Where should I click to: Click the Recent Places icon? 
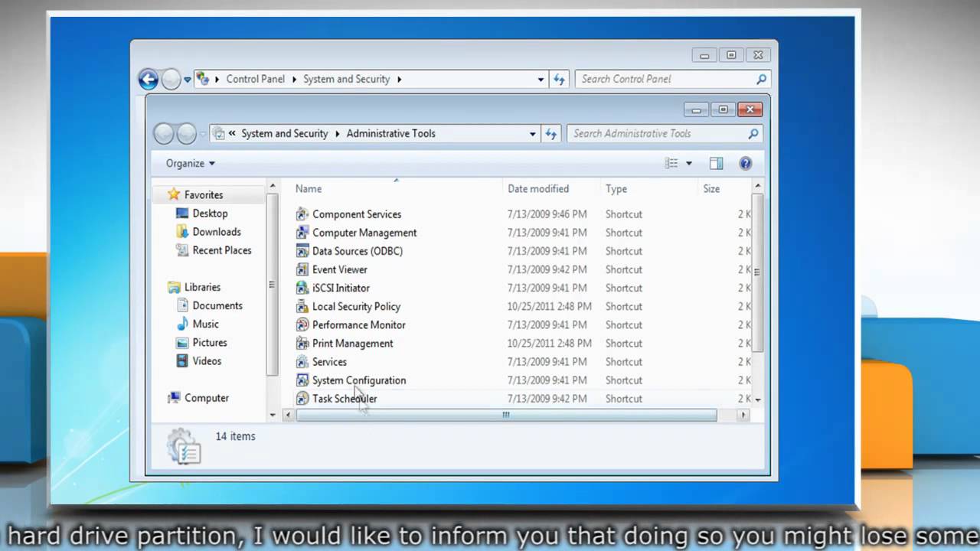tap(182, 250)
